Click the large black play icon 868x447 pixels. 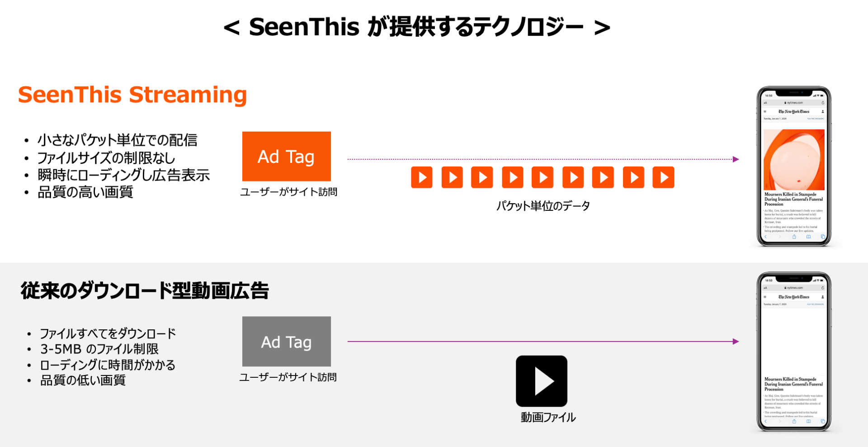point(542,381)
